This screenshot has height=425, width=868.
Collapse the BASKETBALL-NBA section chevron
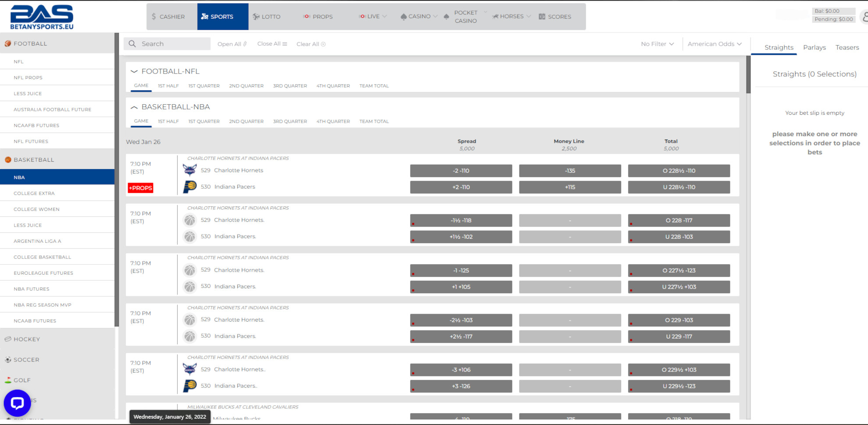click(x=134, y=107)
